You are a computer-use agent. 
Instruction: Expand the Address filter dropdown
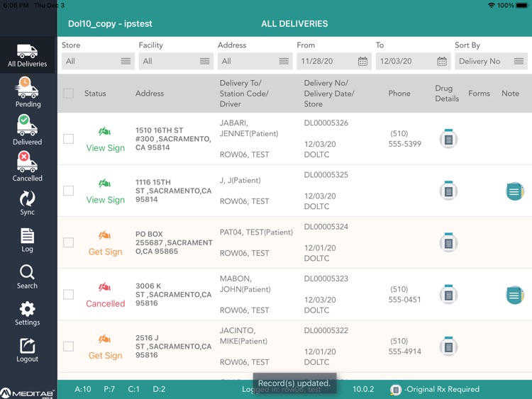click(255, 61)
